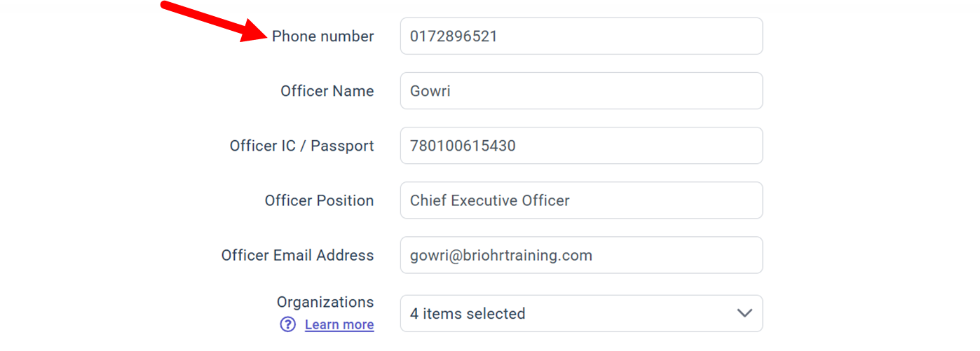
Task: Click into the Officer Name field
Action: pos(580,91)
